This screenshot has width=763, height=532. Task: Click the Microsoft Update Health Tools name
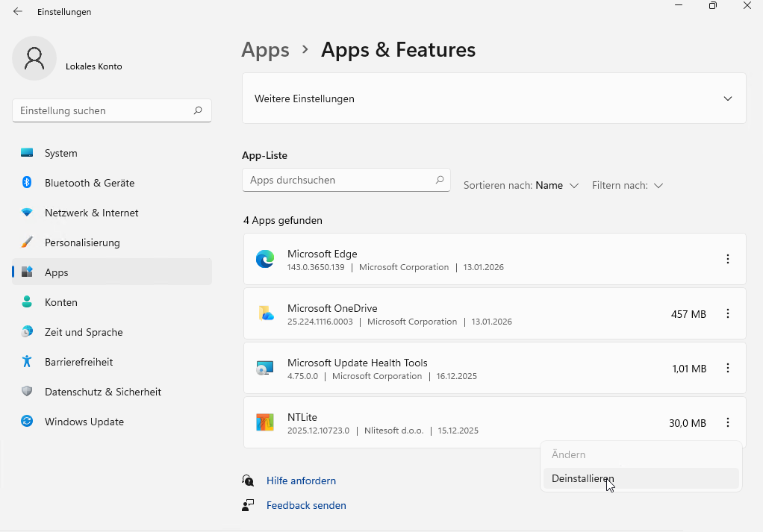pyautogui.click(x=357, y=363)
